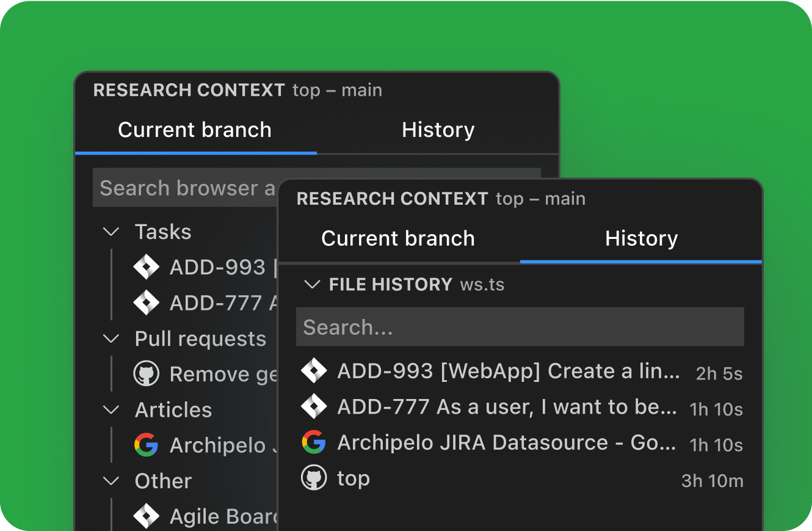Switch to the Current branch tab on the front panel
The width and height of the screenshot is (812, 531).
398,238
